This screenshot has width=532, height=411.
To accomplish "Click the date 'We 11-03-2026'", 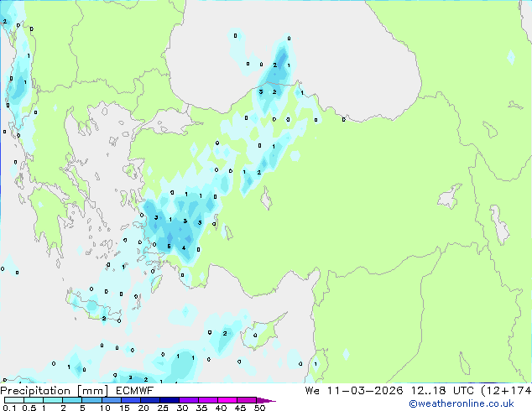I will 354,391.
